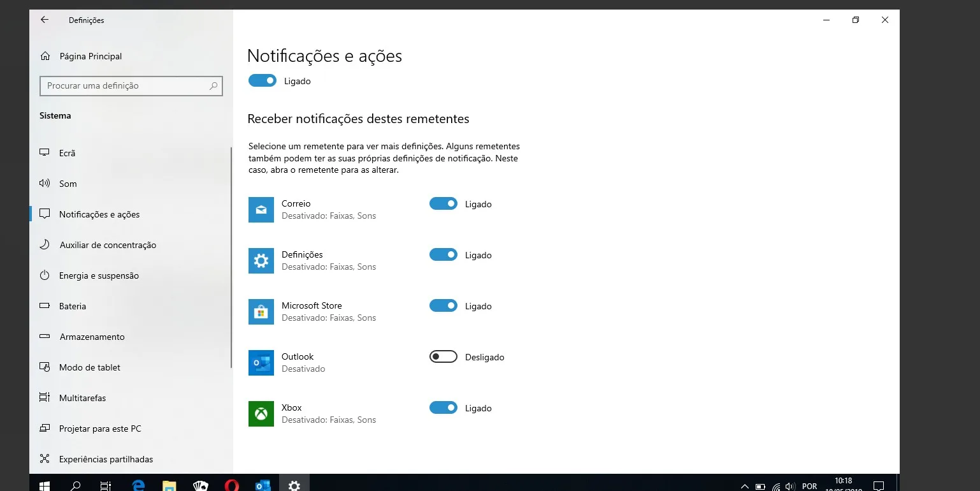Open Som settings in the sidebar

click(131, 184)
